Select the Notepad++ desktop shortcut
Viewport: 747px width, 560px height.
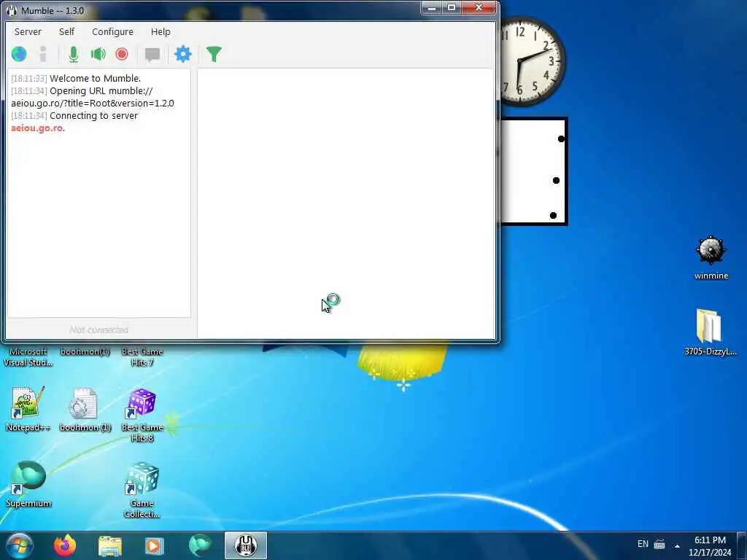pos(28,409)
